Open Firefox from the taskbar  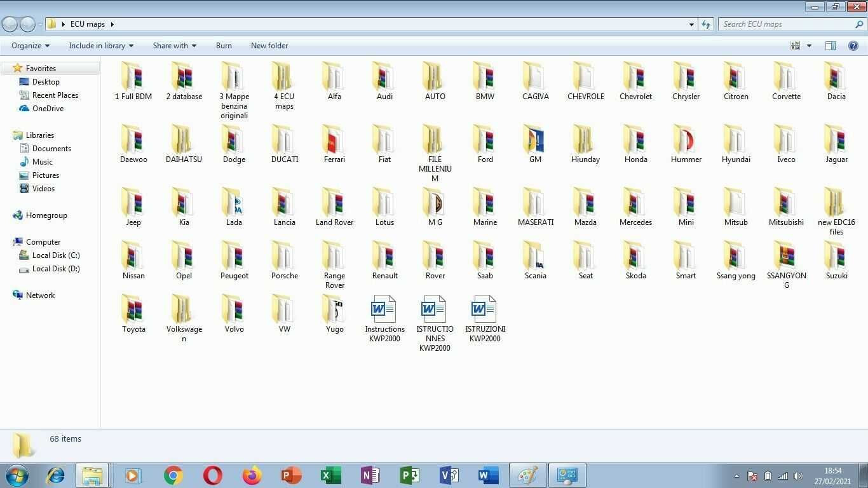click(252, 475)
